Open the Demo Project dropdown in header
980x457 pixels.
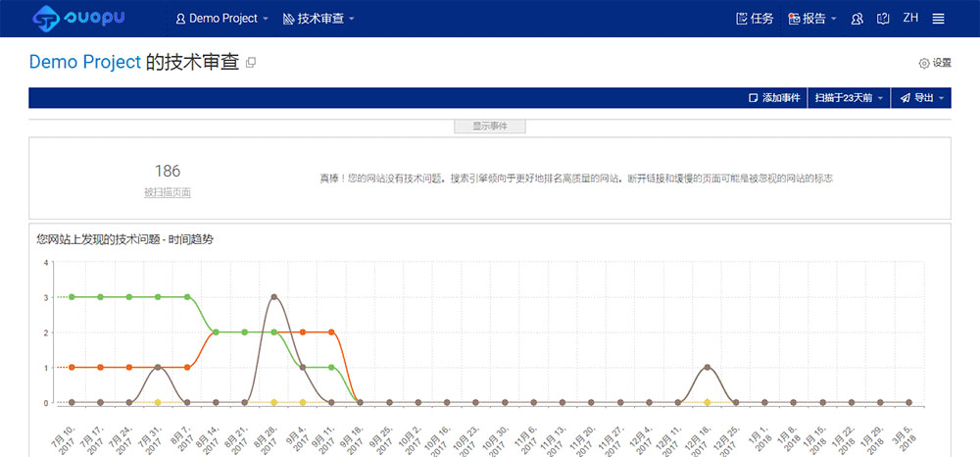pyautogui.click(x=222, y=19)
